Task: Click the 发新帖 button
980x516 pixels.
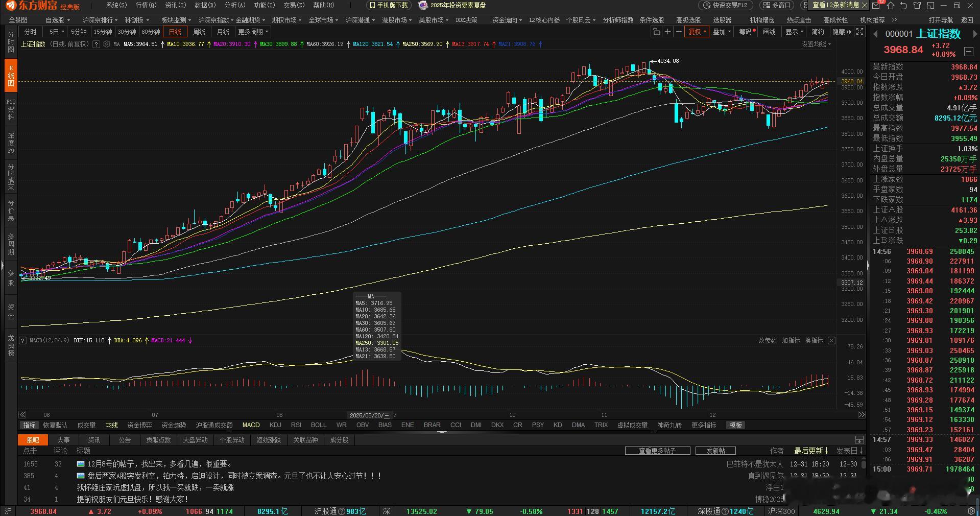Action: [715, 451]
